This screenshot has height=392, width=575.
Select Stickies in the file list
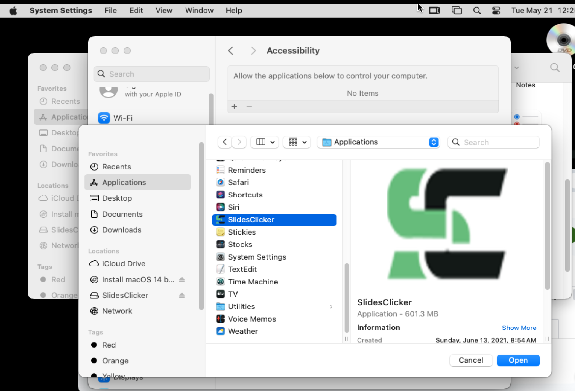point(274,232)
